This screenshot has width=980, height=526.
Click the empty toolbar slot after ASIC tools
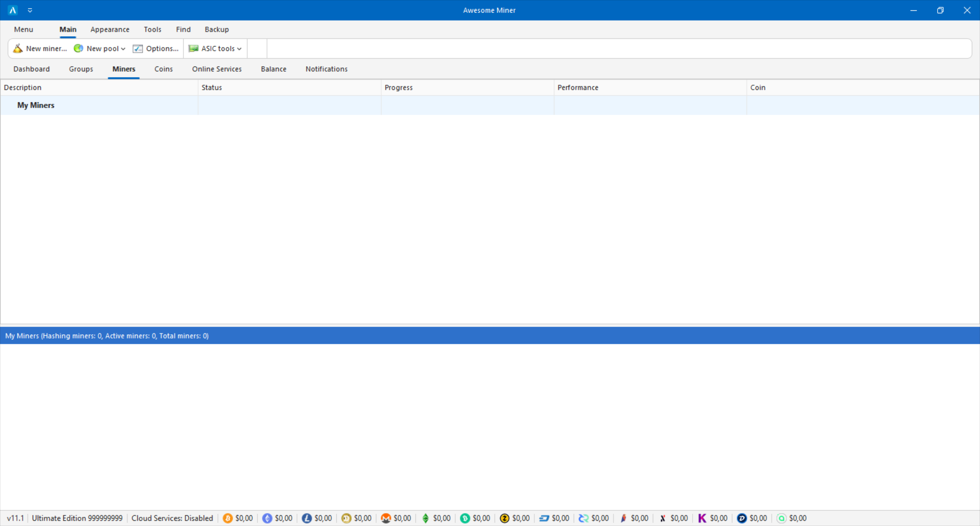point(257,49)
